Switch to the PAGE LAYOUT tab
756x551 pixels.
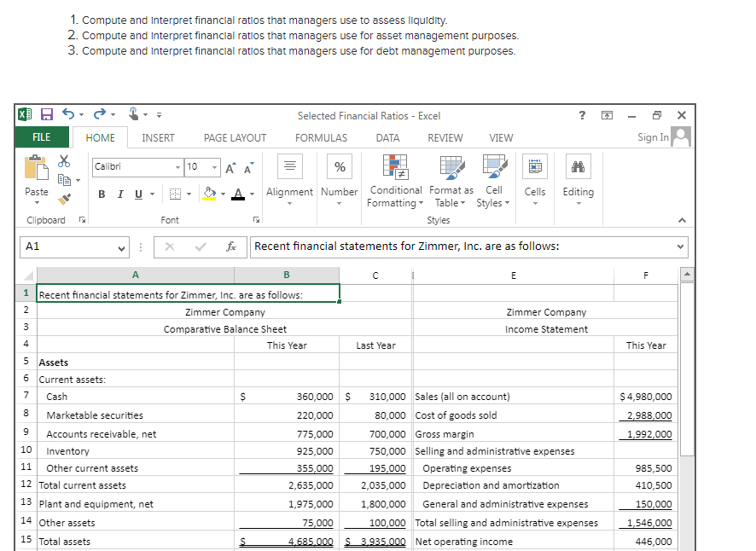point(235,138)
